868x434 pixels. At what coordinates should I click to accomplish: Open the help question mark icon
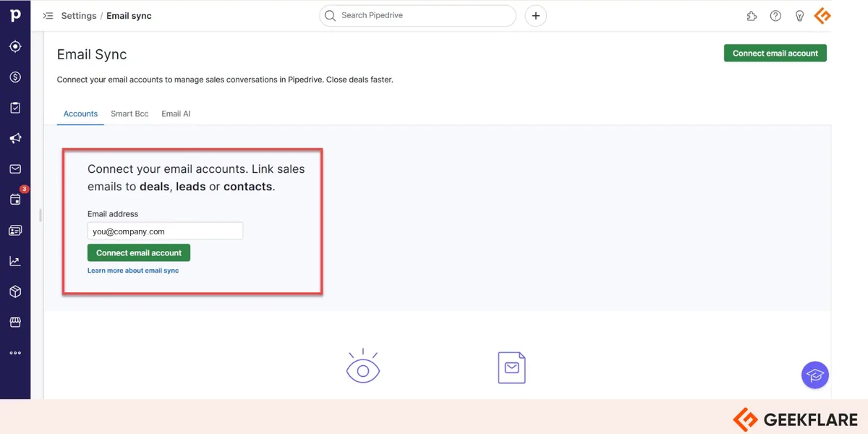[775, 16]
